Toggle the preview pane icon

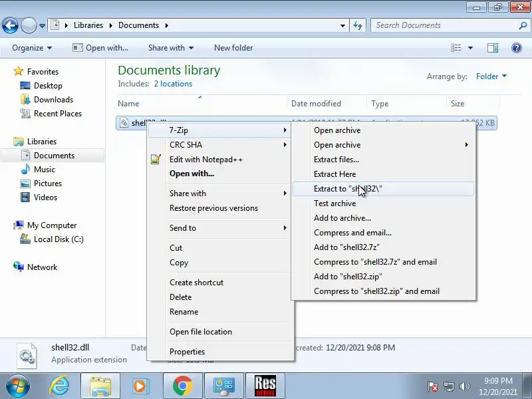pyautogui.click(x=493, y=48)
